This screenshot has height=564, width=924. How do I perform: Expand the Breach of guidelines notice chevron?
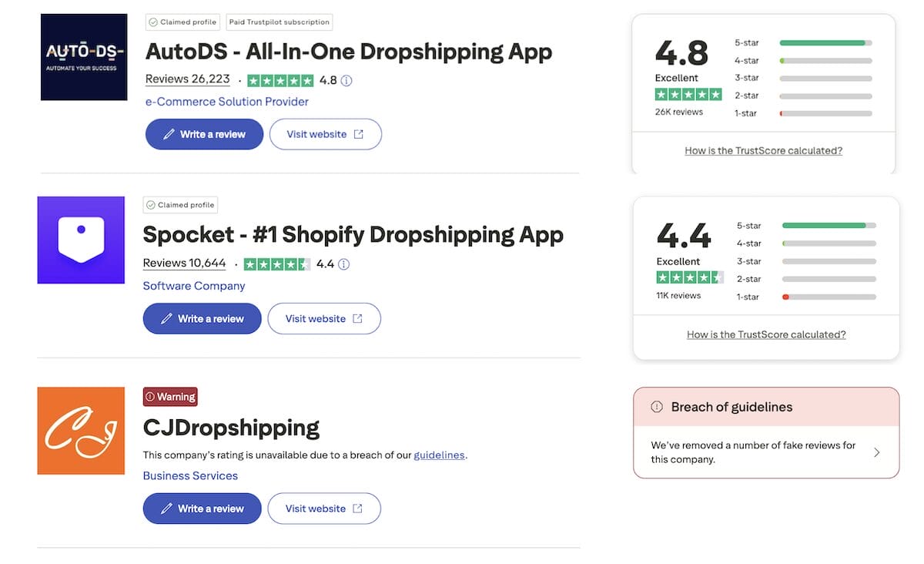point(876,453)
